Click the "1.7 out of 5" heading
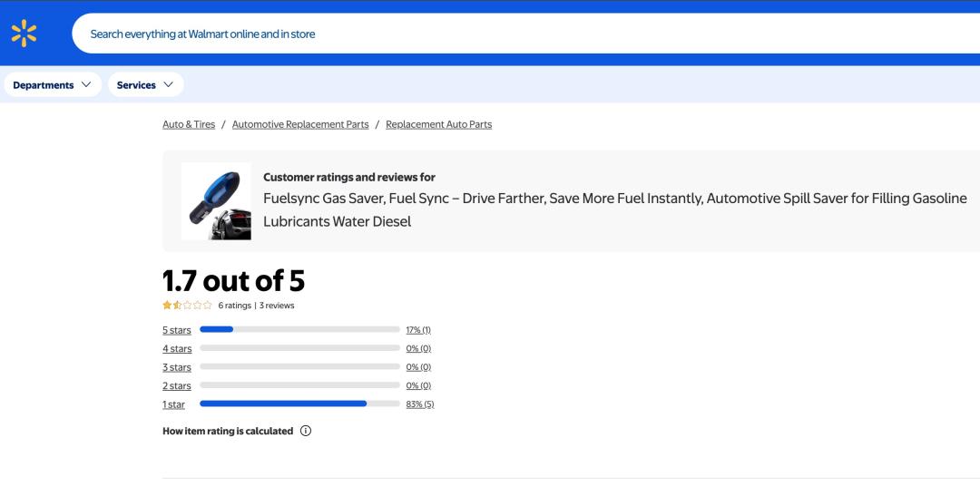Viewport: 980px width, 496px height. pyautogui.click(x=234, y=280)
